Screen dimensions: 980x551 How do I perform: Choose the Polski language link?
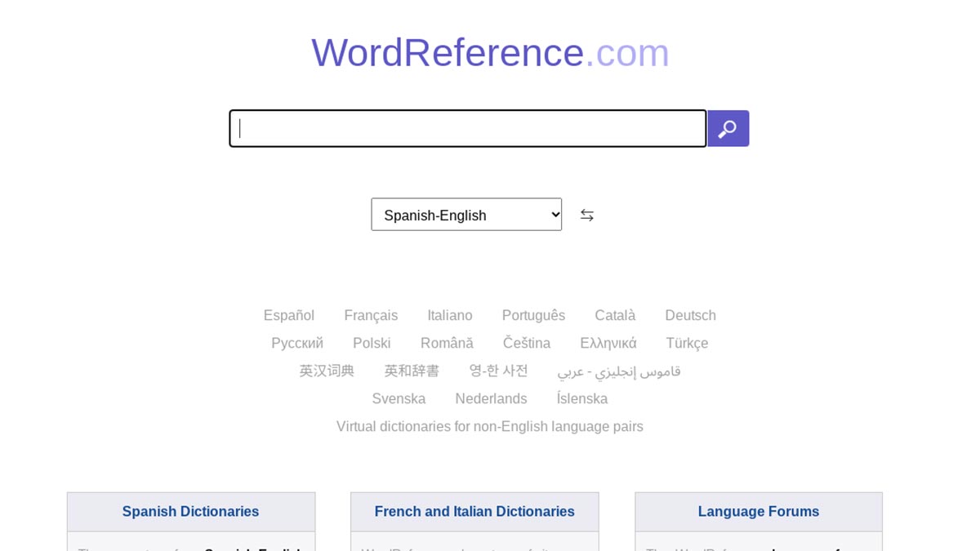click(372, 343)
